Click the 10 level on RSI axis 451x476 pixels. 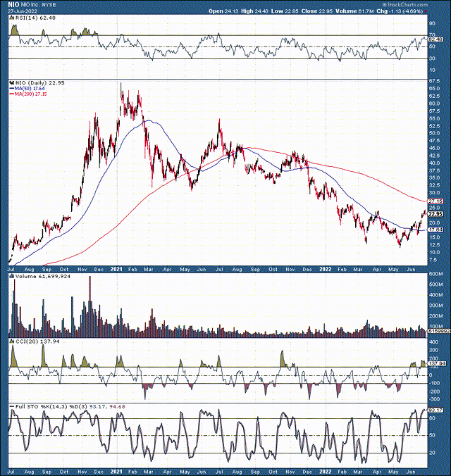pyautogui.click(x=432, y=70)
